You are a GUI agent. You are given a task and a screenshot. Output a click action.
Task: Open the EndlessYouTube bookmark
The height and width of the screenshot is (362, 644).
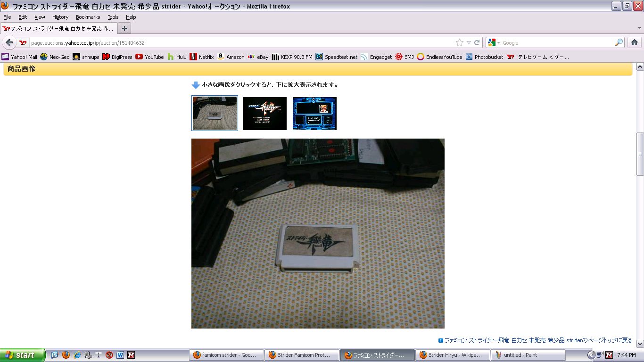pos(439,57)
